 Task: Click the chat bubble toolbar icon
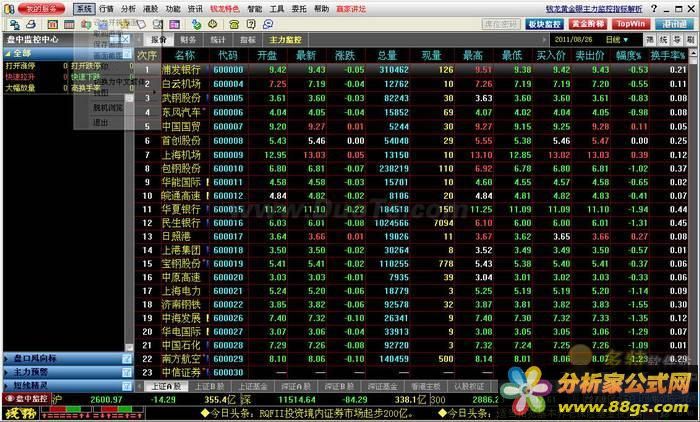tap(268, 24)
